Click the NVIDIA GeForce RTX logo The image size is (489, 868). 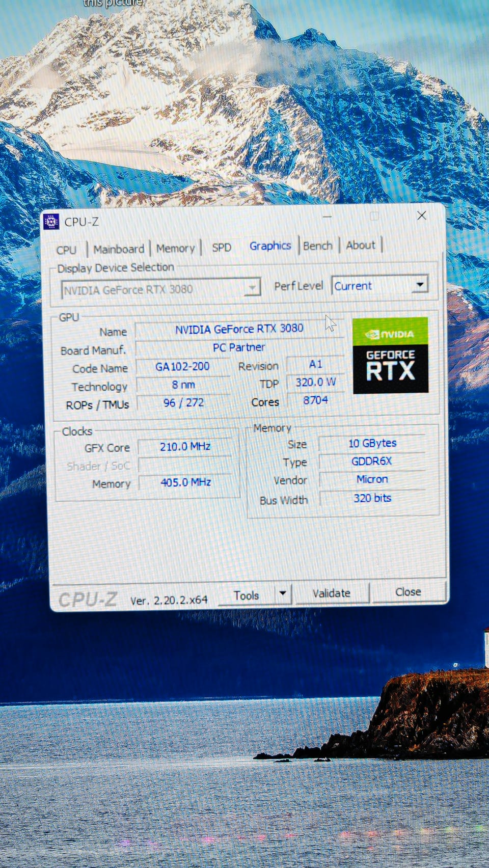click(390, 355)
